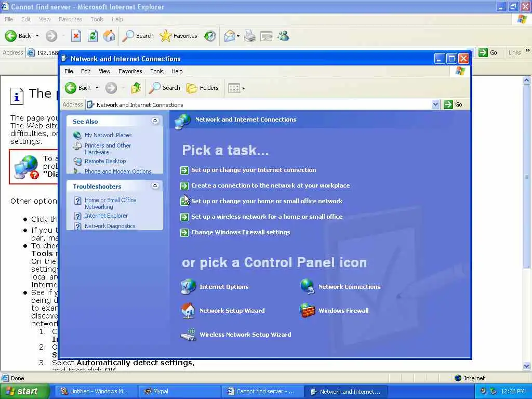Open Favorites menu in Network Connections window

pos(130,71)
